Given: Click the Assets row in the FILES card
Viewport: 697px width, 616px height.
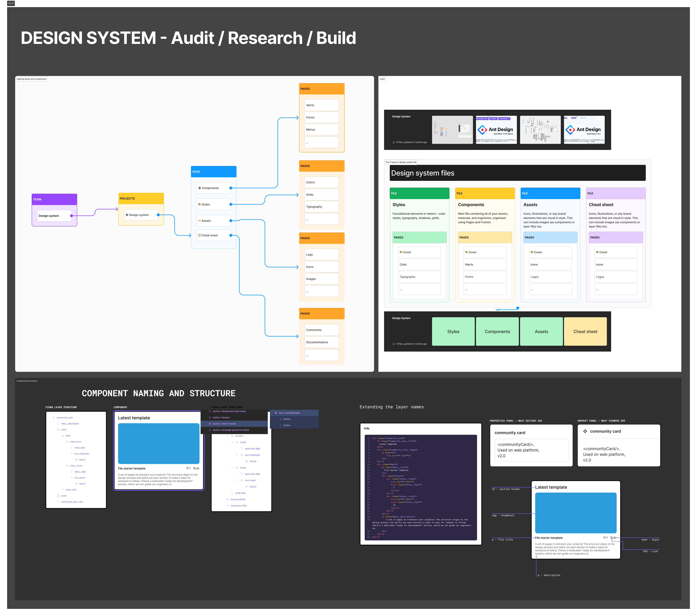Looking at the screenshot, I should [214, 221].
